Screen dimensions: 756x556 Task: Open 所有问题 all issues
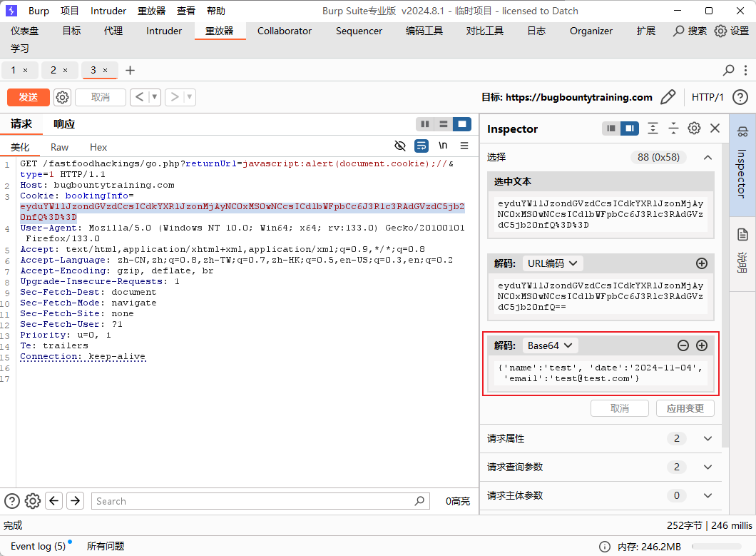[x=106, y=546]
